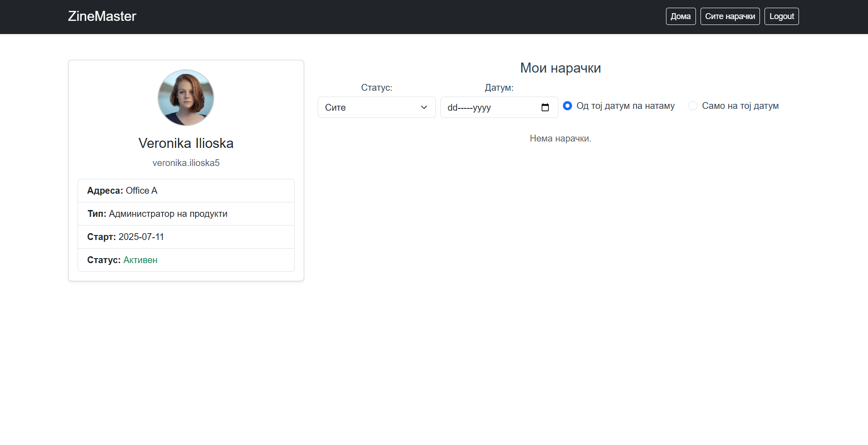
Task: Open the calendar picker icon in date field
Action: click(545, 108)
